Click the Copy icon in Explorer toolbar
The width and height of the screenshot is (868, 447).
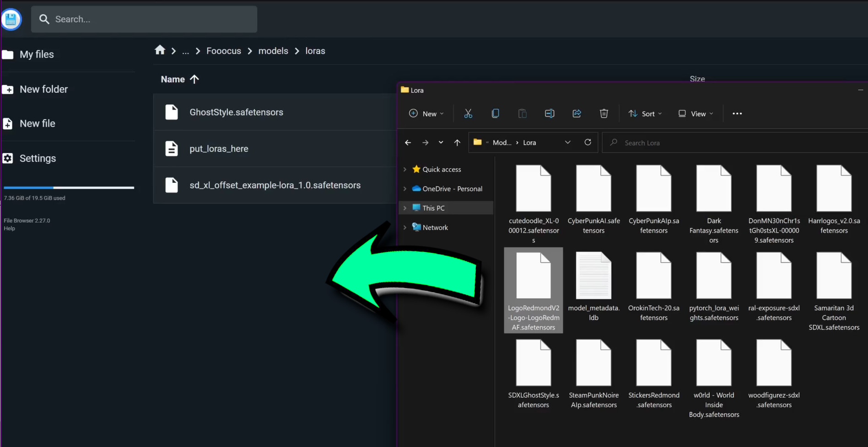tap(495, 113)
